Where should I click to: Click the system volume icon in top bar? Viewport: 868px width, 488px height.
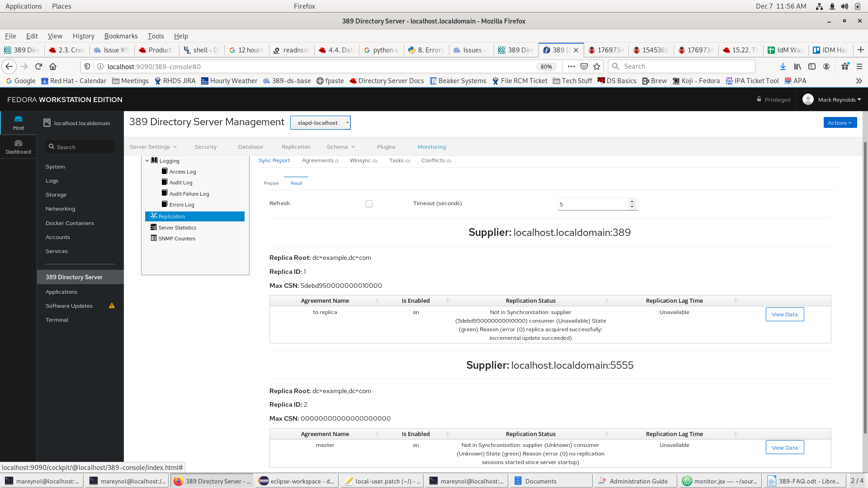coord(844,6)
